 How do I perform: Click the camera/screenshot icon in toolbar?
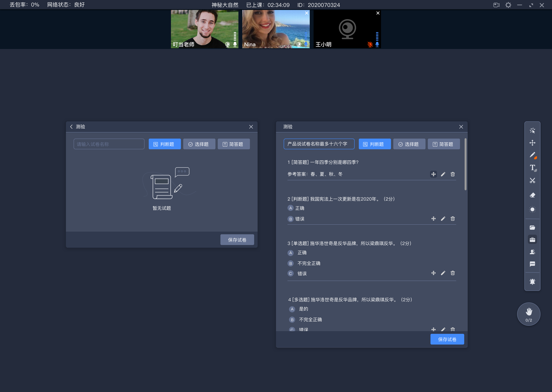(496, 5)
